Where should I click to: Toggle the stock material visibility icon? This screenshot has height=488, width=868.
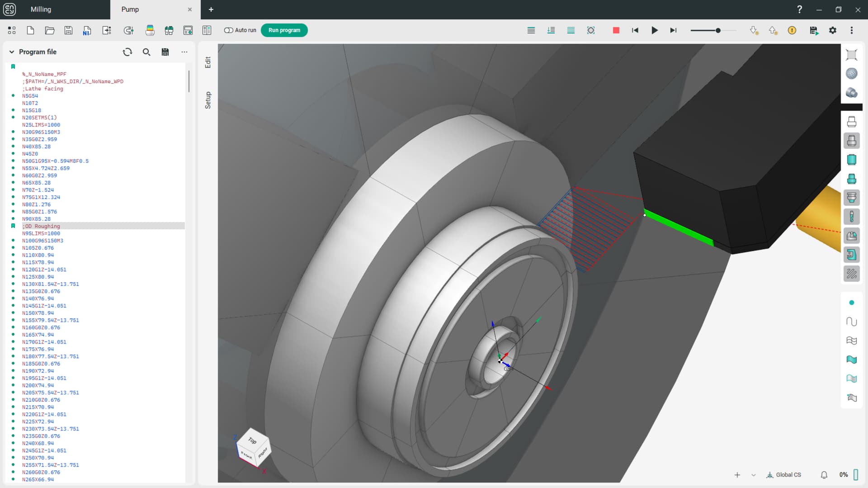click(x=852, y=160)
